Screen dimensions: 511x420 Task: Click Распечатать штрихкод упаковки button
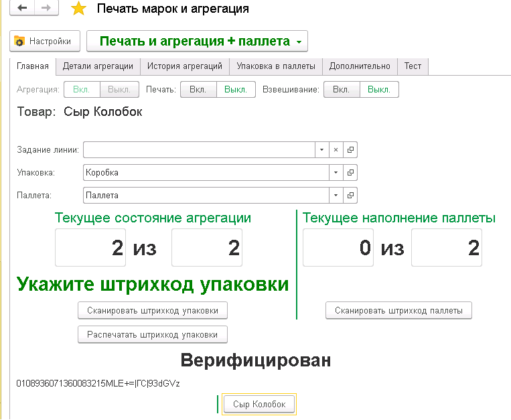[153, 335]
